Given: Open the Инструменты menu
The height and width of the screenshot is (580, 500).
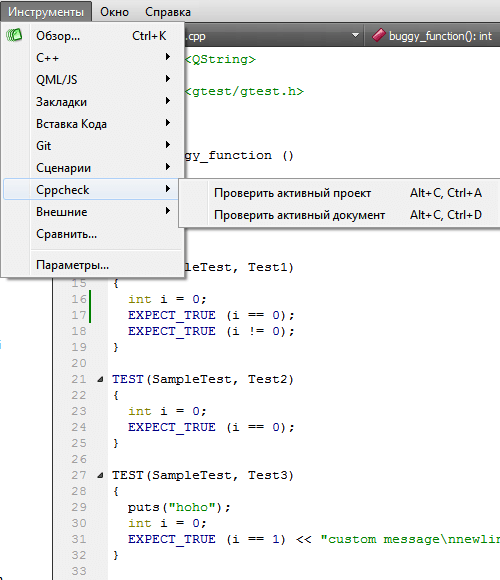Looking at the screenshot, I should pos(46,12).
